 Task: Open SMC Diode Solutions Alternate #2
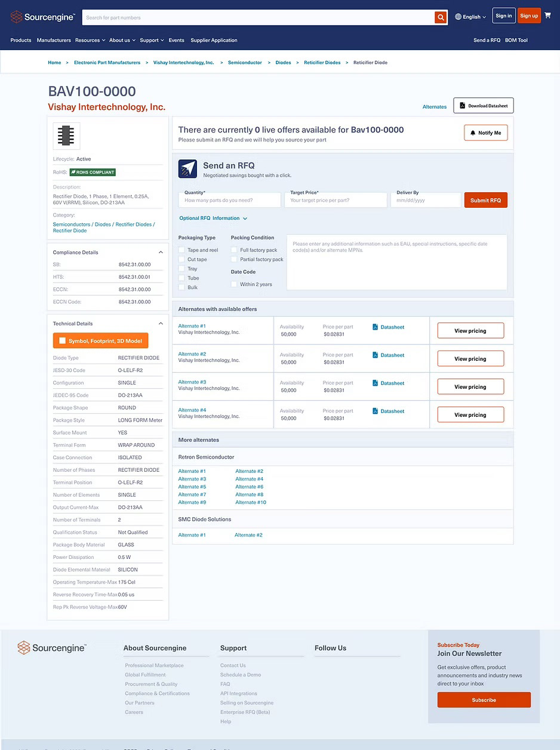248,535
